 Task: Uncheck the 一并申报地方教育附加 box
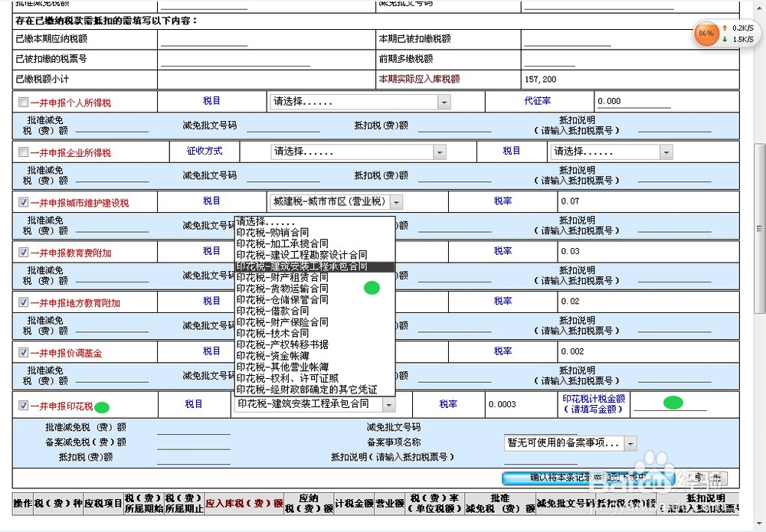pyautogui.click(x=23, y=302)
